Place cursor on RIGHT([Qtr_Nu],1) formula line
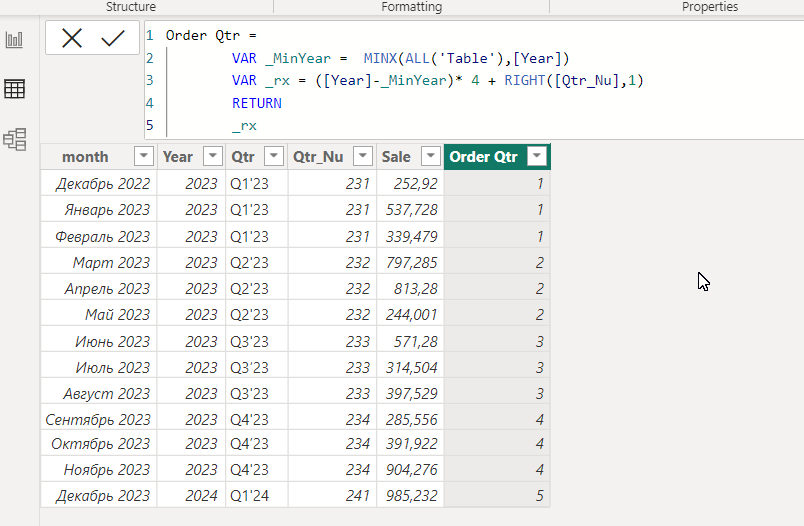 (x=437, y=80)
